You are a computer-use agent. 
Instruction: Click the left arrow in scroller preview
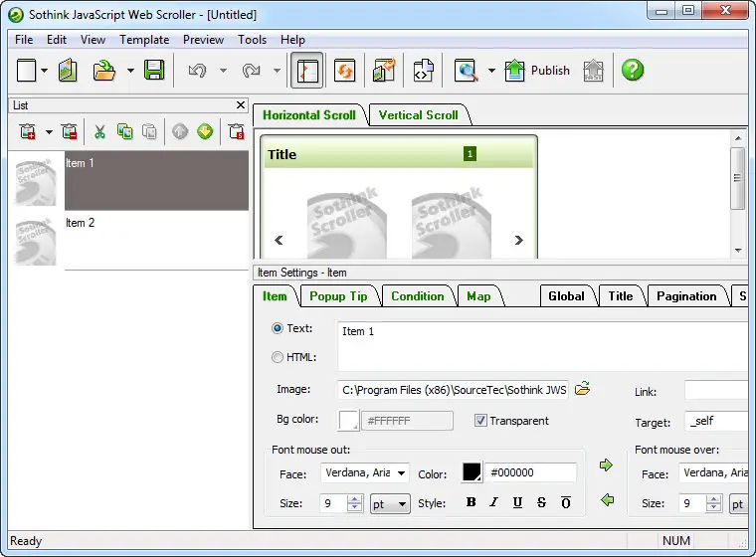point(279,240)
